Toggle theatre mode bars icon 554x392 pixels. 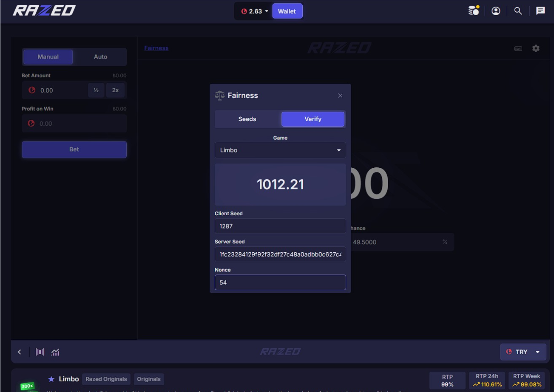40,352
